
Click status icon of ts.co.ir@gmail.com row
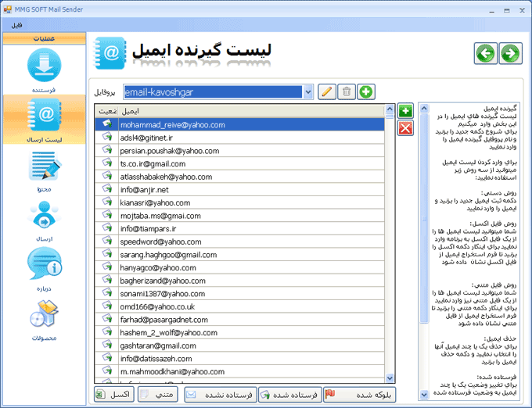107,163
